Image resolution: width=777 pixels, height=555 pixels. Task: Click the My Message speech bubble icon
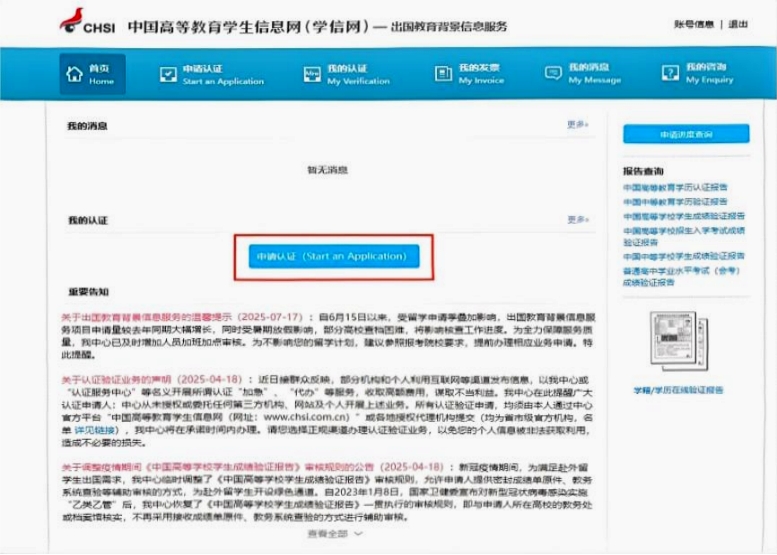click(553, 74)
